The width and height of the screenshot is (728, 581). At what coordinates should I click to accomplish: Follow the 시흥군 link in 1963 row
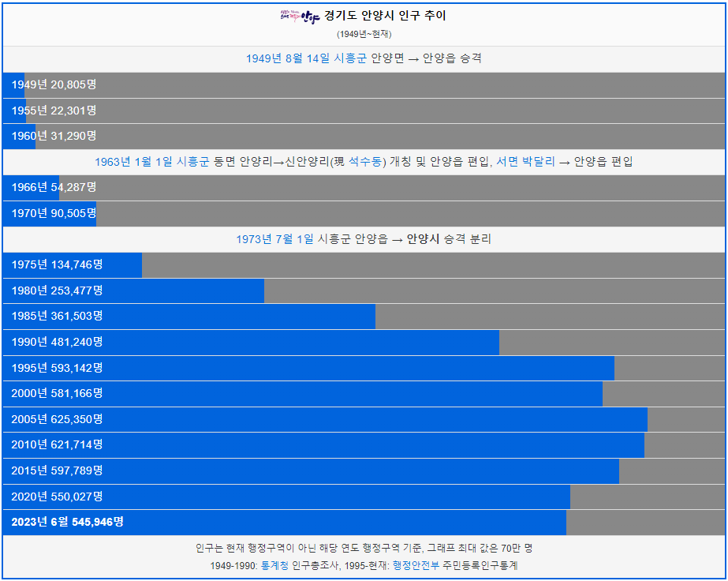tap(192, 162)
